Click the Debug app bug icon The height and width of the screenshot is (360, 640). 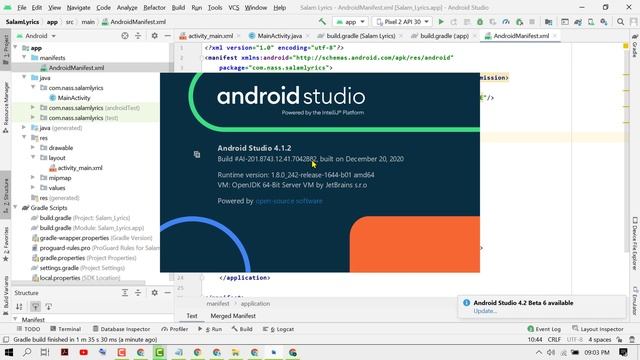(480, 22)
